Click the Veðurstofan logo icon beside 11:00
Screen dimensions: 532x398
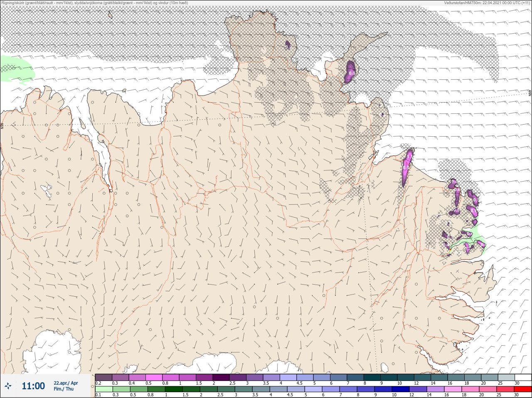(x=8, y=386)
